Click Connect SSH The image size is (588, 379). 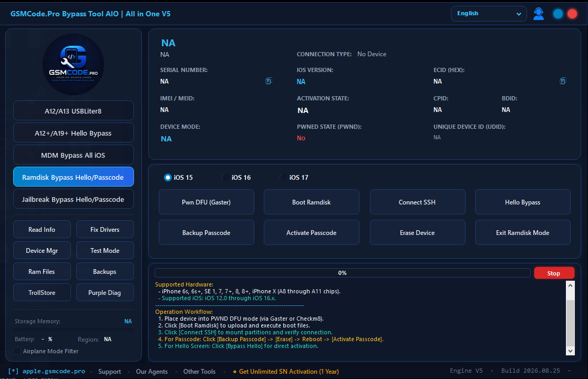tap(417, 202)
